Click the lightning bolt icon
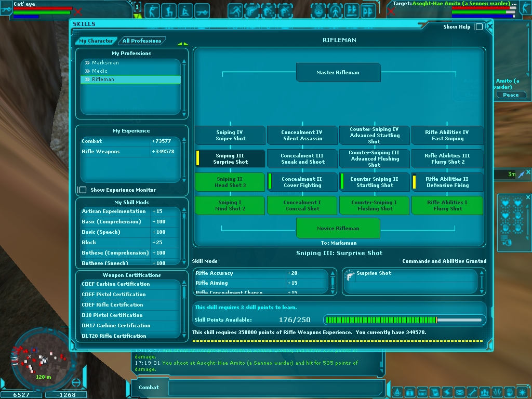The image size is (532, 399). coord(447,392)
